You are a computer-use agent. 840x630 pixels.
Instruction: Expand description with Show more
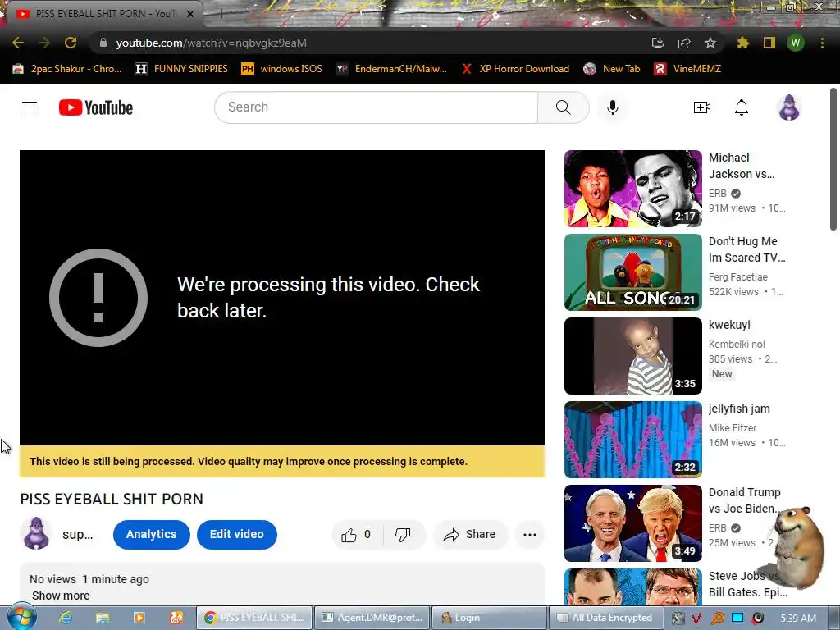61,596
